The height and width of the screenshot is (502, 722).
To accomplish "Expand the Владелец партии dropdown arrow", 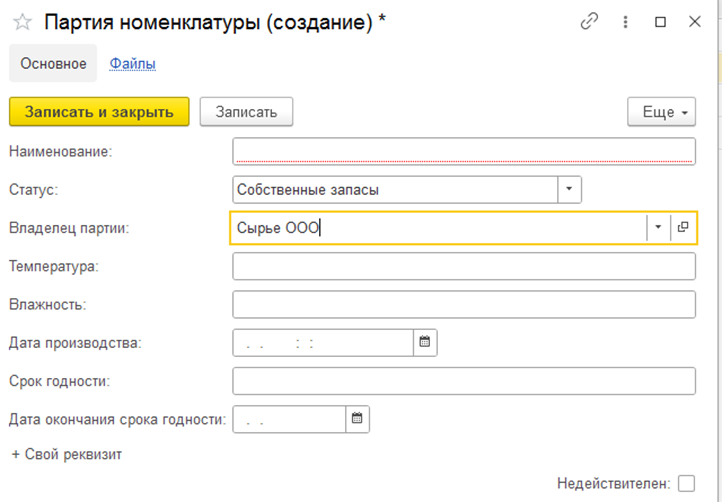I will click(658, 227).
